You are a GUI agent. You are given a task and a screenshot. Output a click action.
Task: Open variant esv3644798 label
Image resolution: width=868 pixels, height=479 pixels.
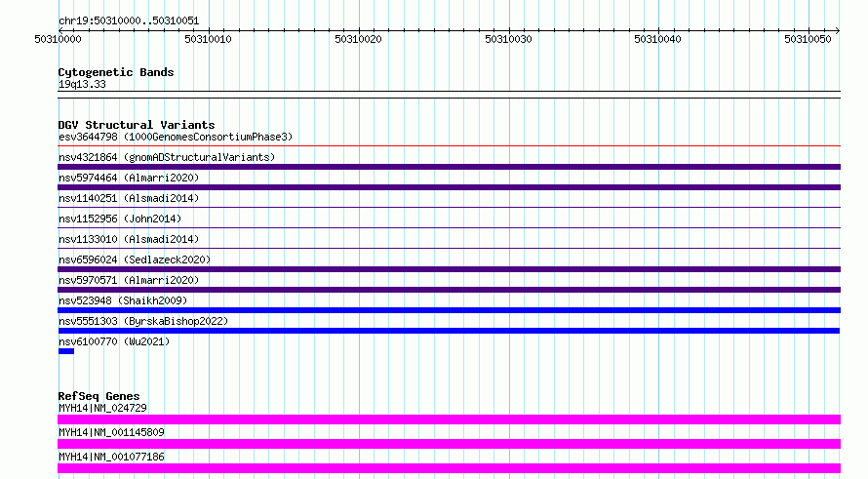pos(176,137)
